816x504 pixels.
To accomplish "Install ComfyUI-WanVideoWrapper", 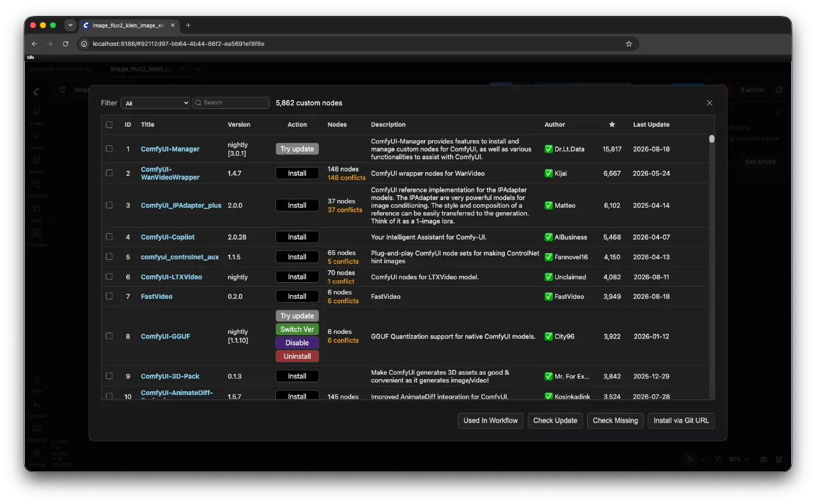I will click(297, 173).
